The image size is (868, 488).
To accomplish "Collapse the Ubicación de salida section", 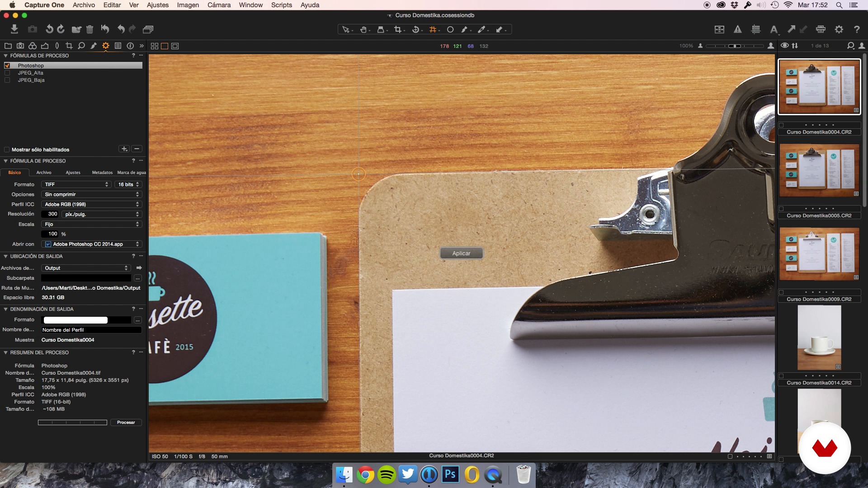I will (6, 256).
